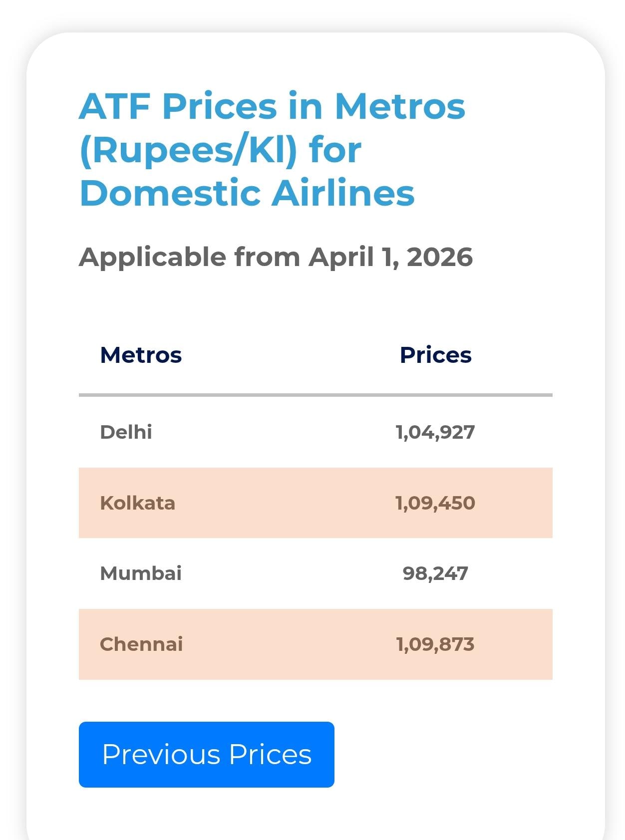Click the Chennai price 1,09,873
The height and width of the screenshot is (840, 625).
435,644
